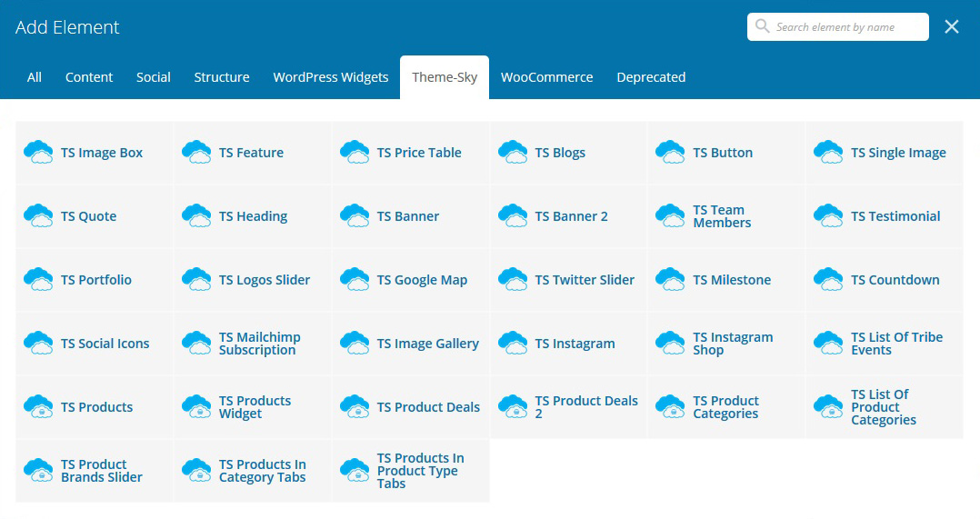
Task: Click the TS Heading cloud icon
Action: coord(196,216)
